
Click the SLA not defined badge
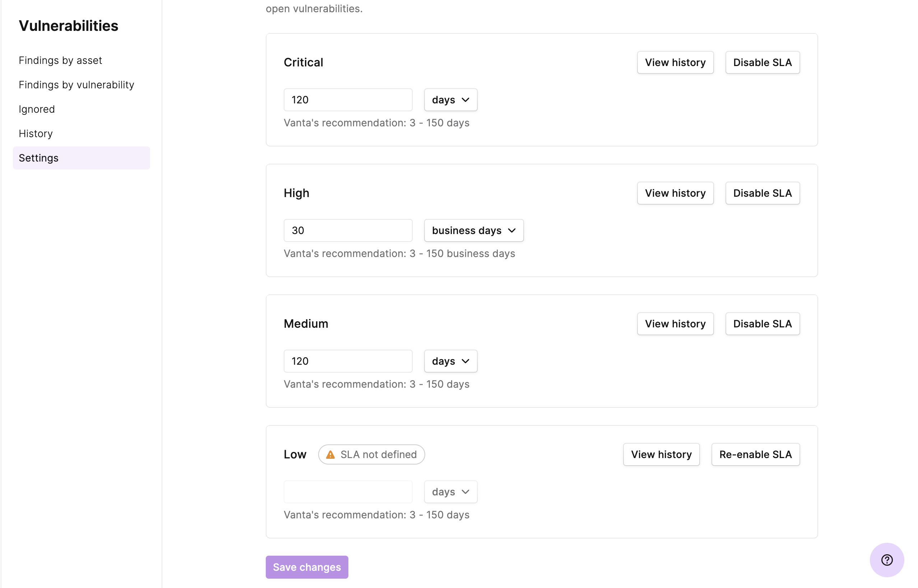(371, 454)
